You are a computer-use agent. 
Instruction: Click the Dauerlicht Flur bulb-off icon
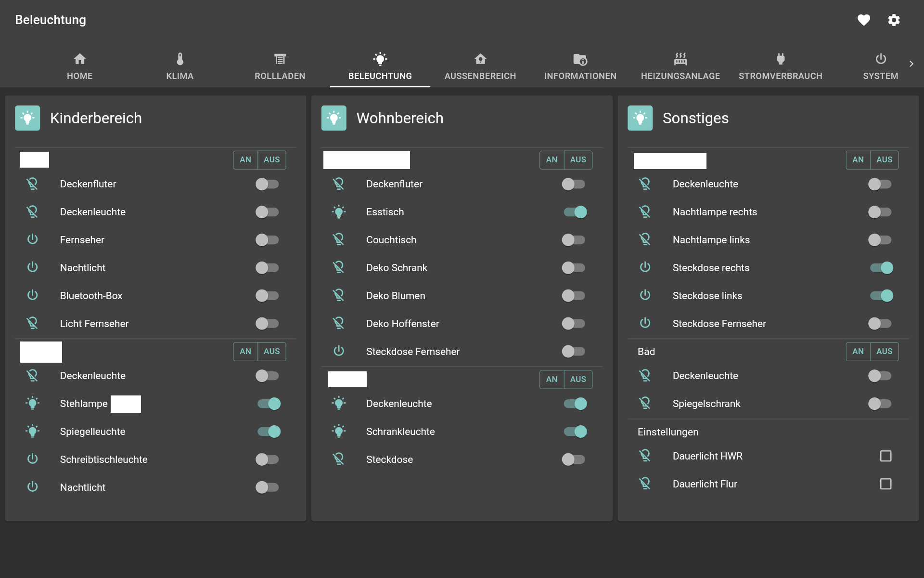click(645, 484)
